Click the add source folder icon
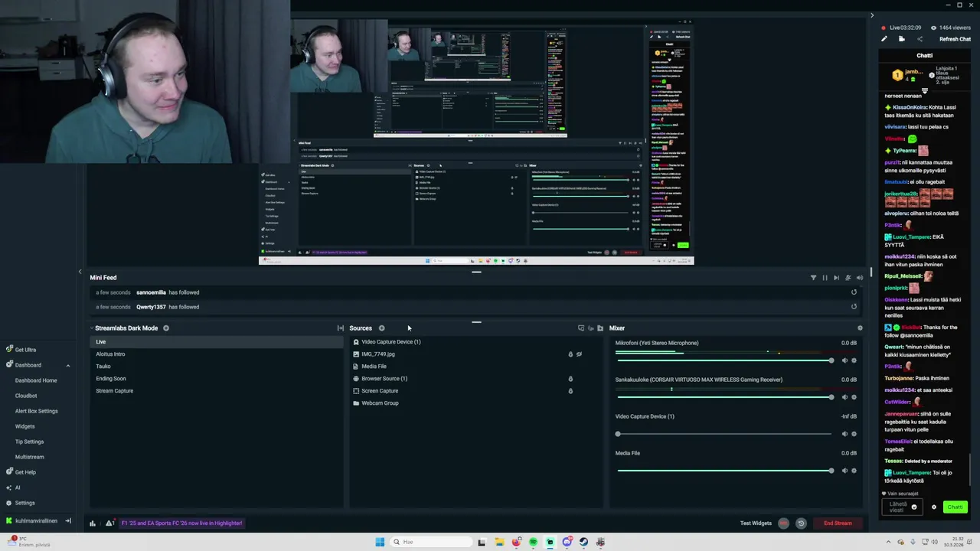Viewport: 980px width, 551px height. click(x=600, y=328)
